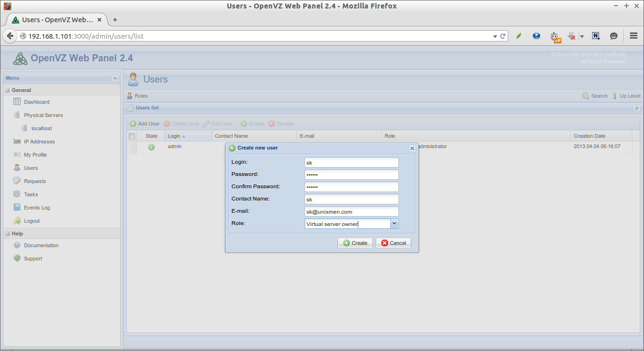Open the Firefox hamburger menu
The height and width of the screenshot is (351, 644).
click(x=634, y=36)
